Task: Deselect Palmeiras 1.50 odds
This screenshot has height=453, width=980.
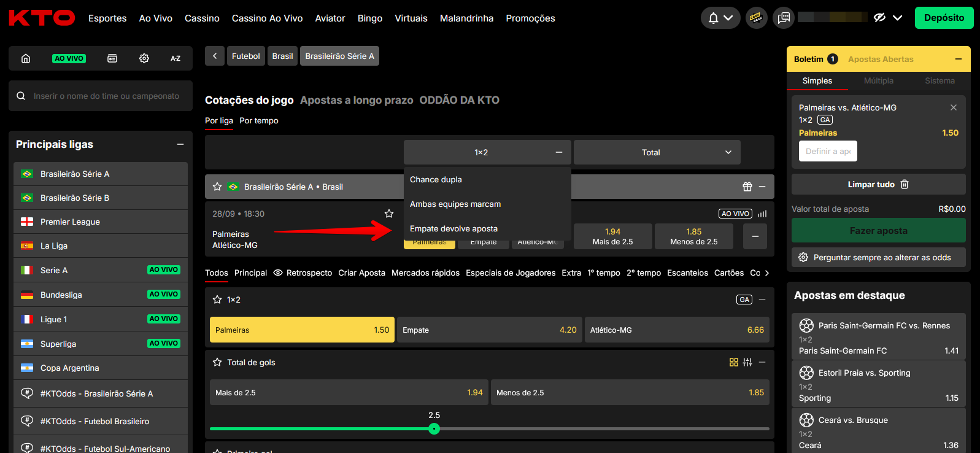Action: 302,330
